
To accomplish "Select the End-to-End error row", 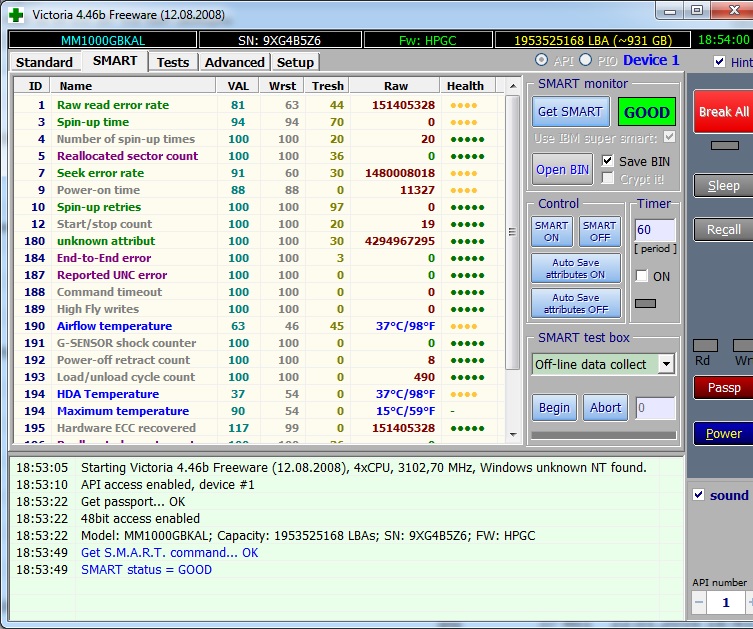I will tap(259, 258).
